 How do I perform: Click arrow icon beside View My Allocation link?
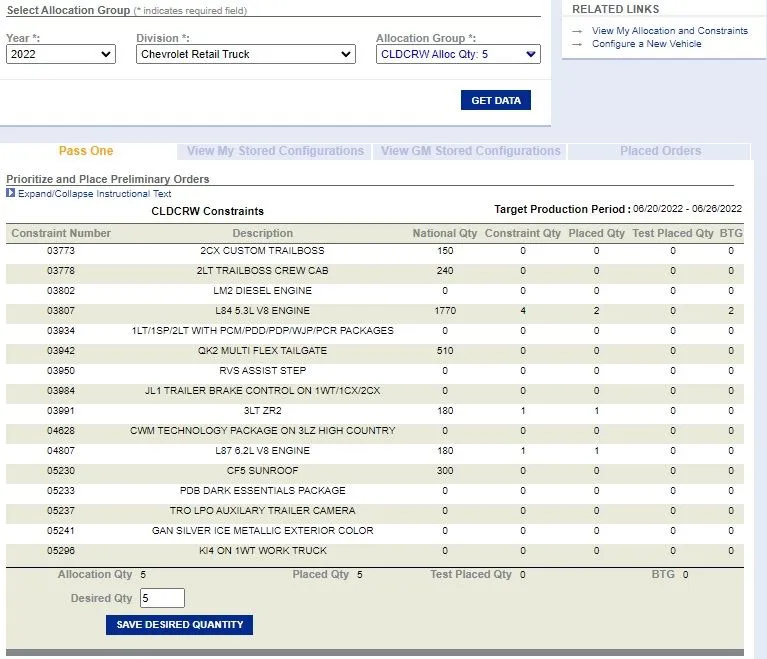pos(577,31)
